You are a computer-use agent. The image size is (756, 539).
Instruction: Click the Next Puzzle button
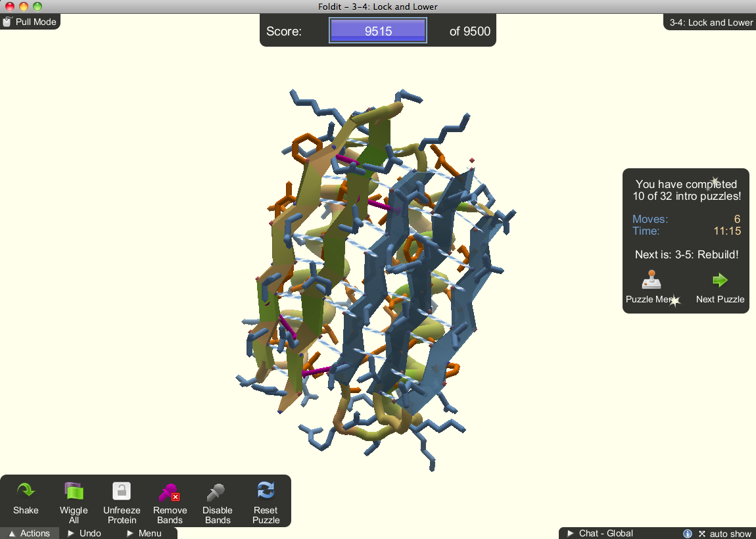click(x=720, y=289)
